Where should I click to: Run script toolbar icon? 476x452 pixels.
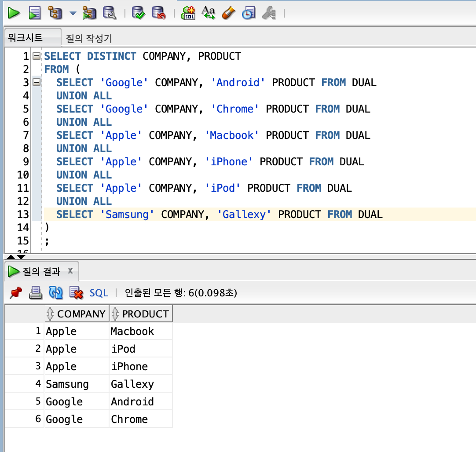[35, 13]
